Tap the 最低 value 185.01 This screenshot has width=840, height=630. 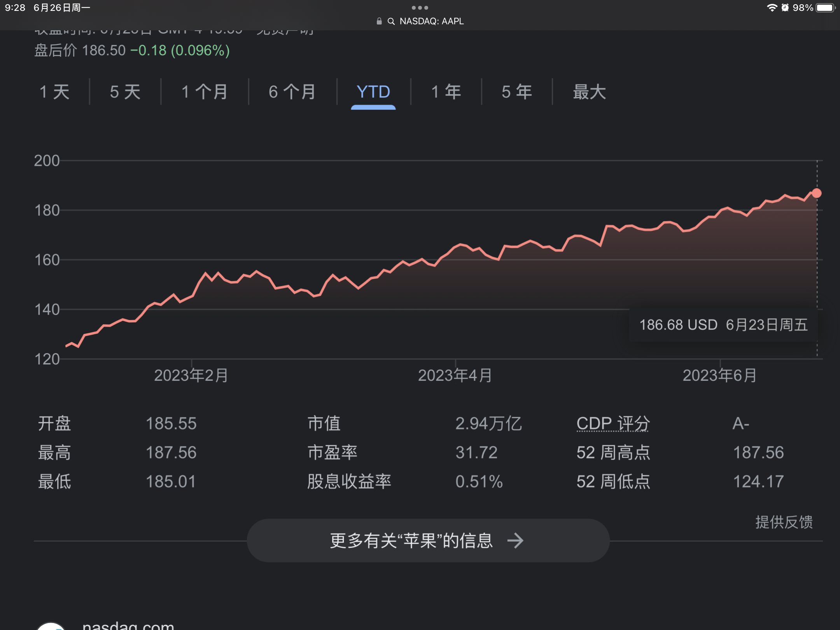pos(171,482)
